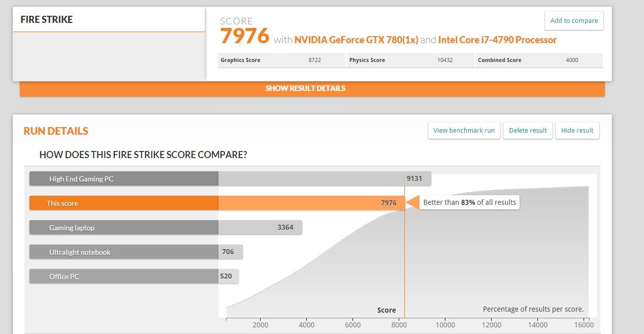The image size is (644, 334).
Task: Open View benchmark run
Action: [x=464, y=131]
